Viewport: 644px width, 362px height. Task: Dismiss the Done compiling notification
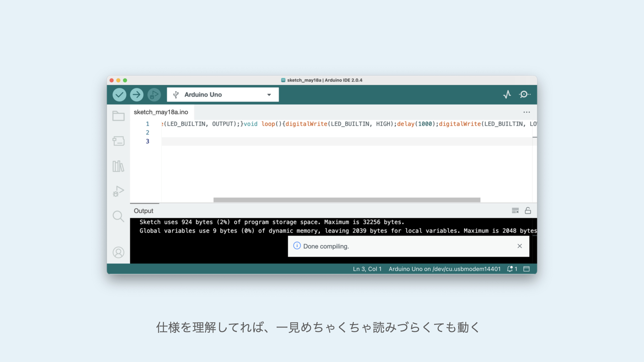[520, 246]
